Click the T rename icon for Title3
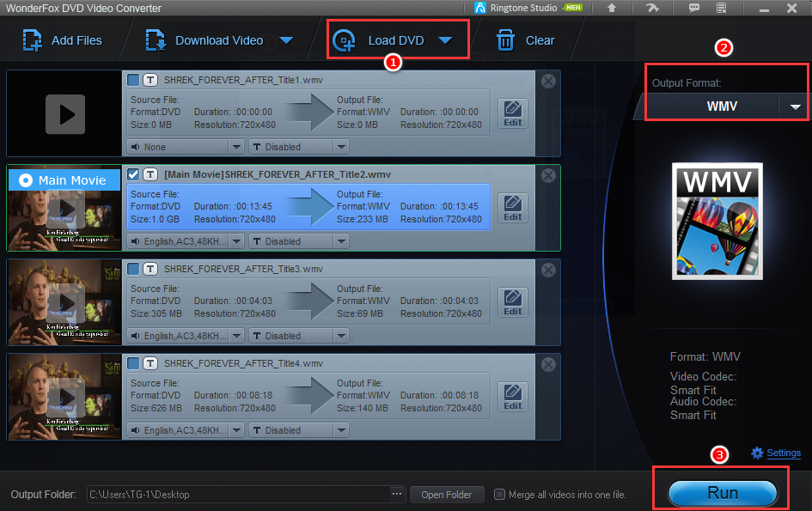 point(150,269)
